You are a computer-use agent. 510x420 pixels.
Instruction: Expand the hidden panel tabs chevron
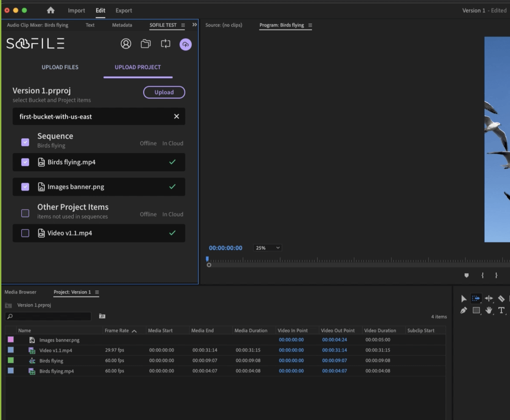pos(194,25)
